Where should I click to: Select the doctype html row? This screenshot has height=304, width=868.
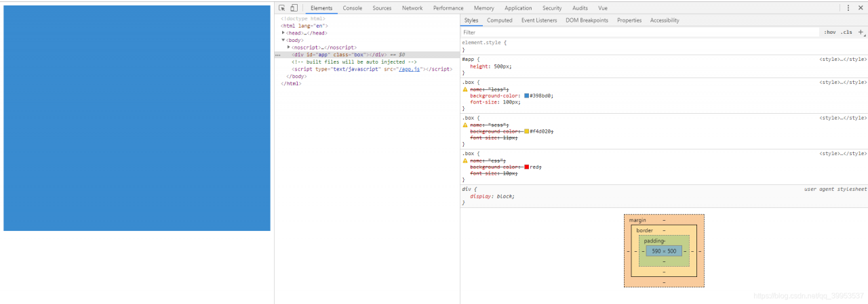point(303,18)
